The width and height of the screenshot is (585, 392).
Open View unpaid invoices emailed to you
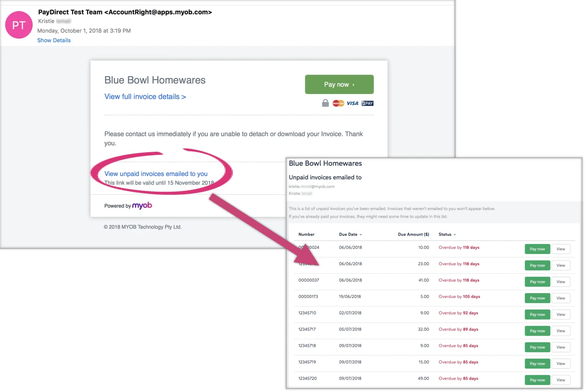[x=156, y=174]
